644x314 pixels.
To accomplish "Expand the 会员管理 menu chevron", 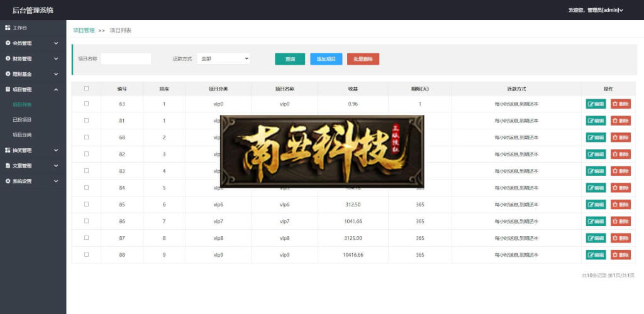I will click(56, 43).
